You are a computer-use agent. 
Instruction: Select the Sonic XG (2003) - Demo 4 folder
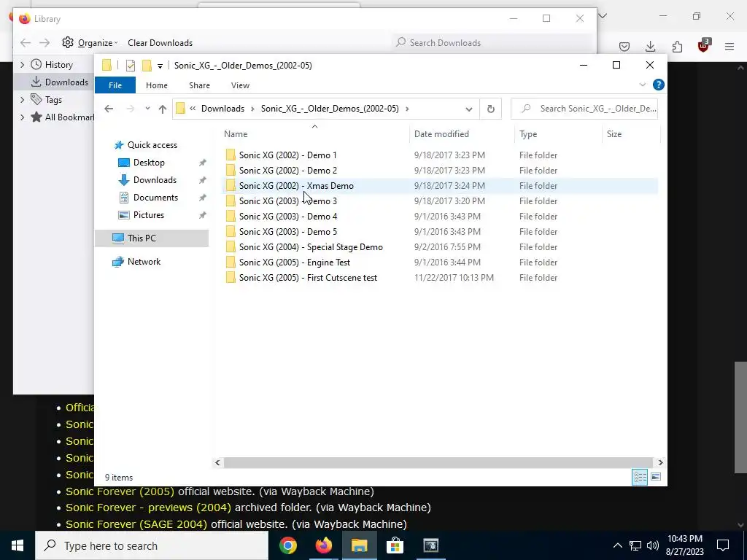coord(287,216)
